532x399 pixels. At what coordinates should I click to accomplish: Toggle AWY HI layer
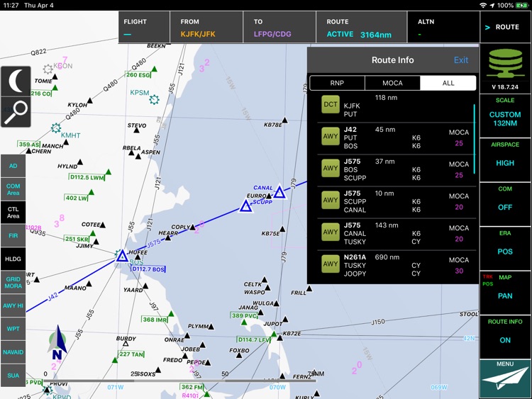(13, 305)
